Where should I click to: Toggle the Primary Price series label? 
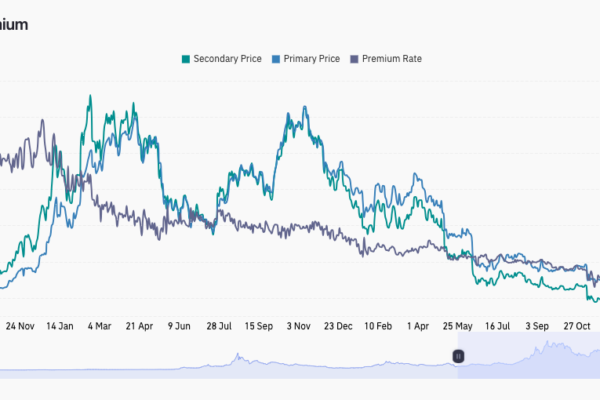tap(310, 59)
